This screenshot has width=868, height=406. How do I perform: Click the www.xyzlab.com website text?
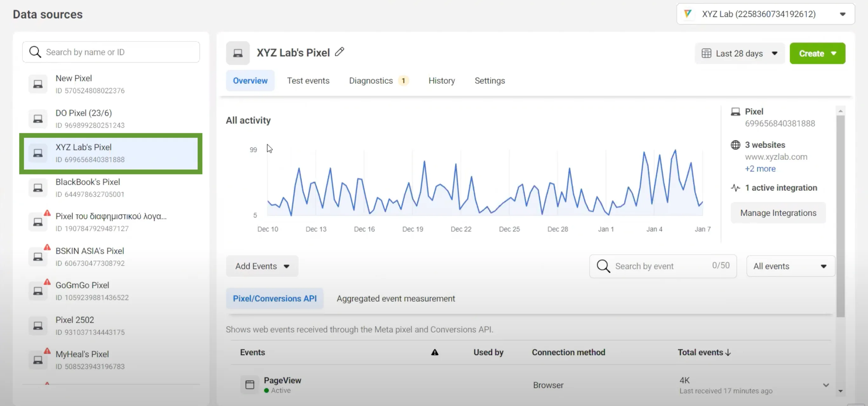776,157
